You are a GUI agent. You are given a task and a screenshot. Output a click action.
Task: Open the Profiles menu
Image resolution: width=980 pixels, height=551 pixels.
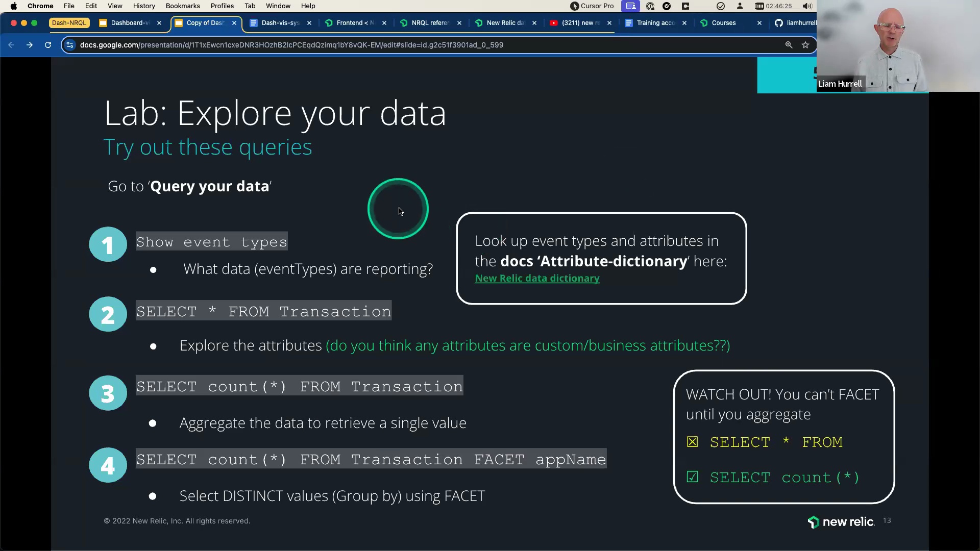point(222,6)
